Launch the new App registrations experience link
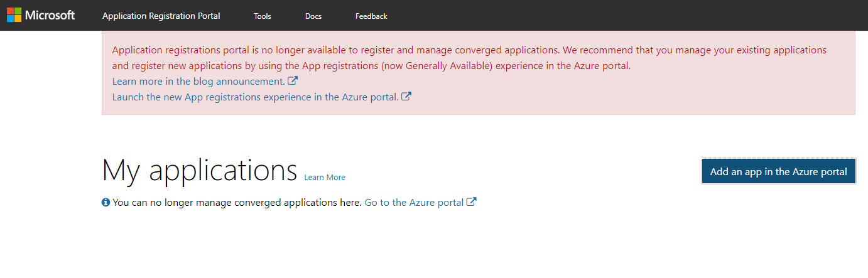The width and height of the screenshot is (868, 278). [x=256, y=97]
